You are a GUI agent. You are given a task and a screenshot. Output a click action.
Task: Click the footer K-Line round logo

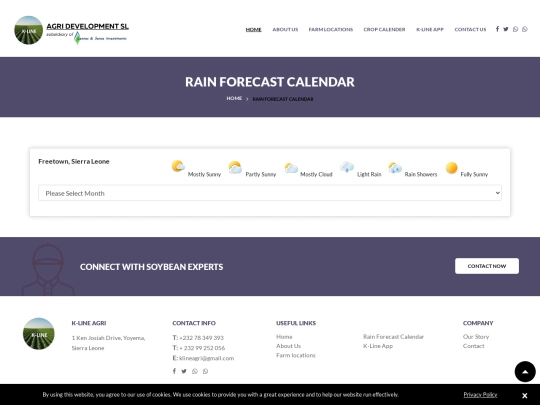click(x=39, y=333)
